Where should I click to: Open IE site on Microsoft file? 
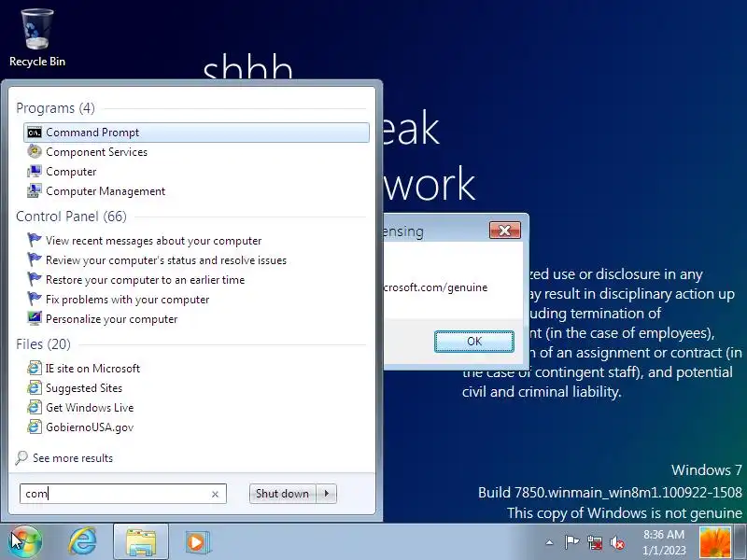click(x=92, y=368)
